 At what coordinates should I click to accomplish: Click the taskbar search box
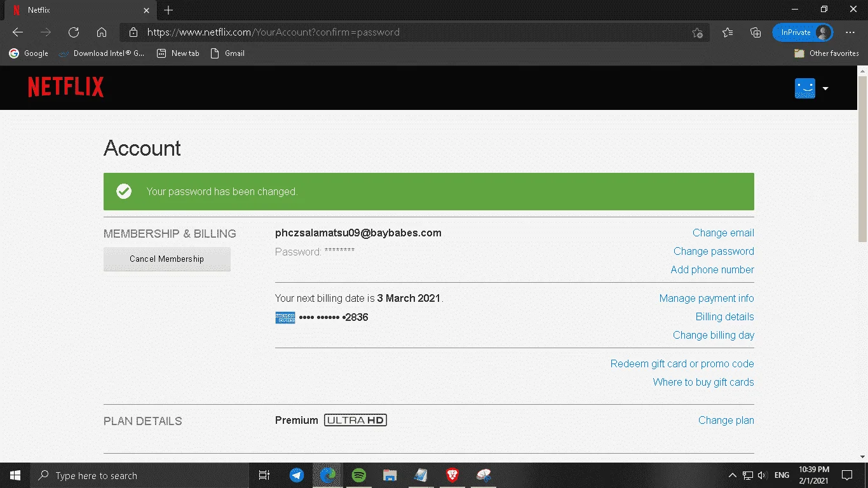coord(140,475)
